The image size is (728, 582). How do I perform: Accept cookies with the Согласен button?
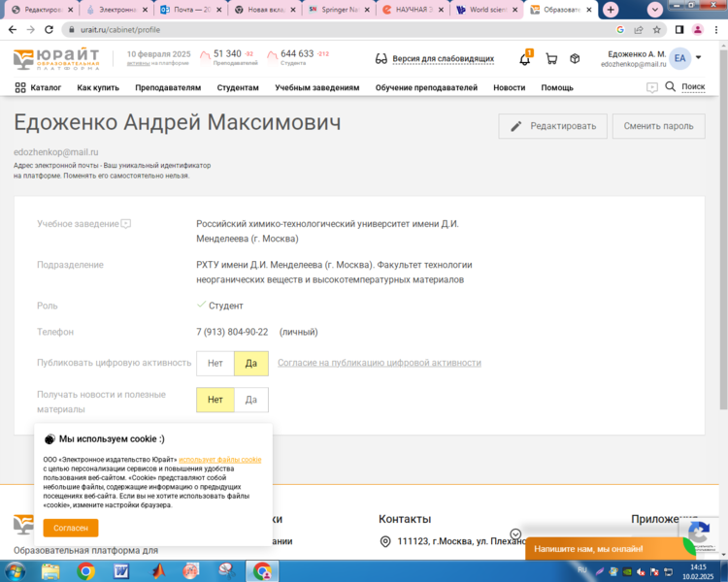point(70,528)
